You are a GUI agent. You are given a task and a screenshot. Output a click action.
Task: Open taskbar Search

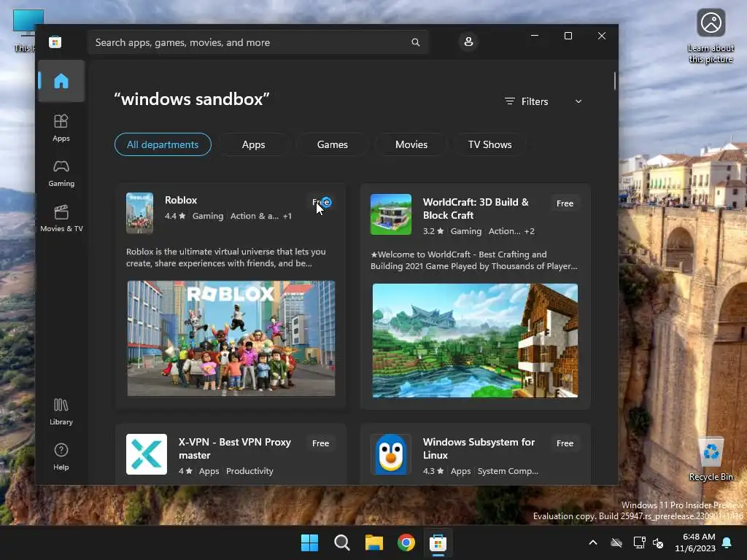click(342, 542)
